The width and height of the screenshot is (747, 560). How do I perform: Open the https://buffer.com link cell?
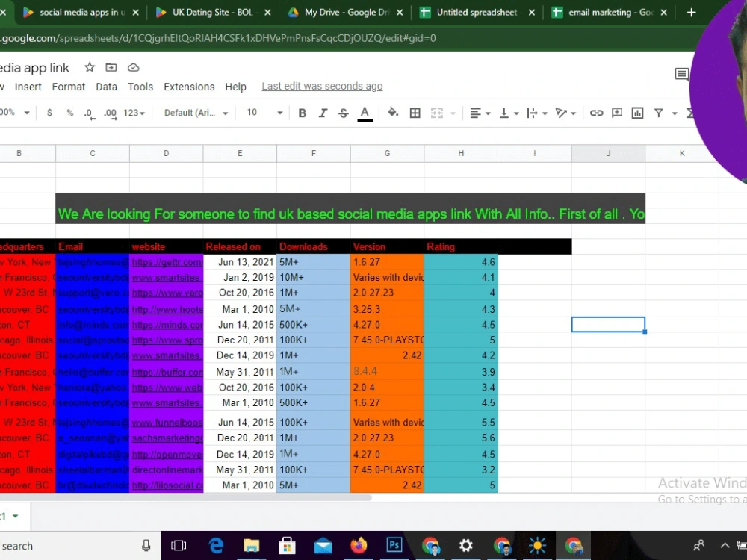(167, 372)
